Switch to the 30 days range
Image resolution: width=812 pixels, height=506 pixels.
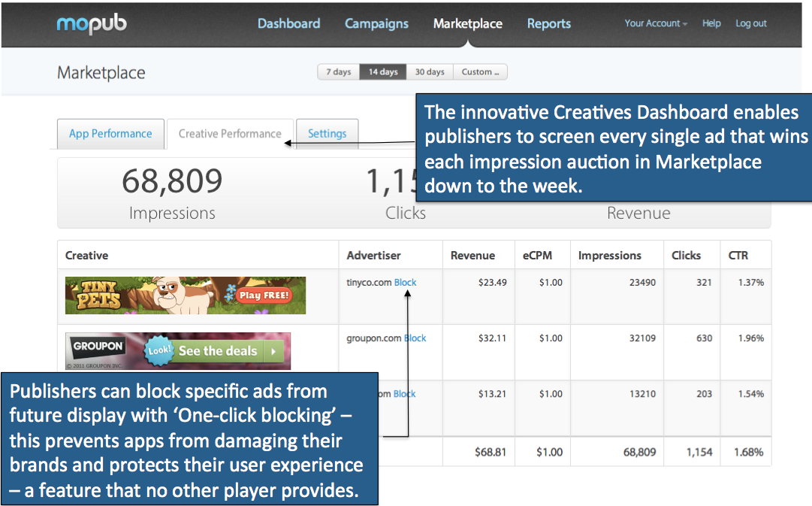[430, 72]
